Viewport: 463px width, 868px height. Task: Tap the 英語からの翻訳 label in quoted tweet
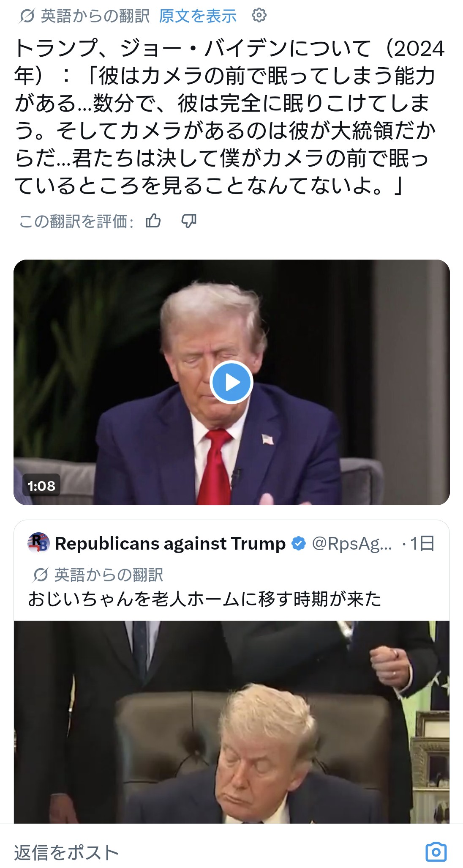(x=109, y=575)
